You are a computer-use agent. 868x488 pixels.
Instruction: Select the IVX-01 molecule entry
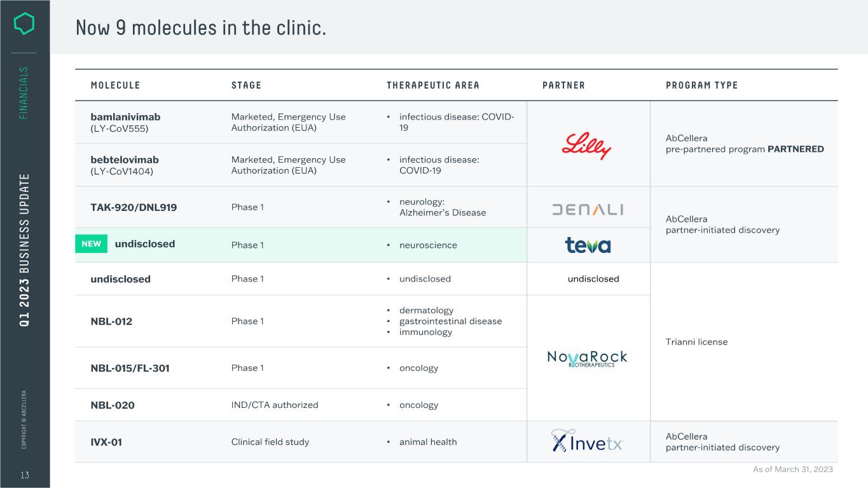point(106,442)
